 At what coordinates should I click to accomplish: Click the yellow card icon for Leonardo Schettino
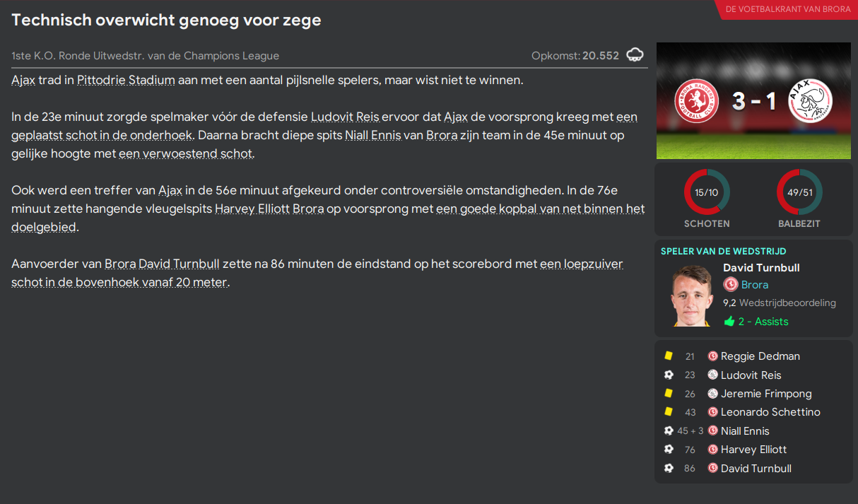pos(669,412)
